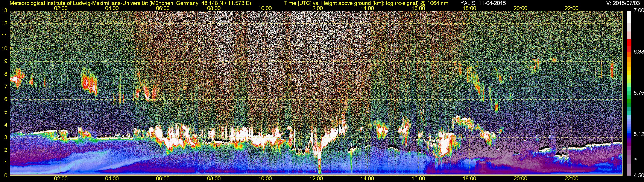This screenshot has height=182, width=644.
Task: Click '04:00' on the bottom time axis
Action: coord(112,179)
